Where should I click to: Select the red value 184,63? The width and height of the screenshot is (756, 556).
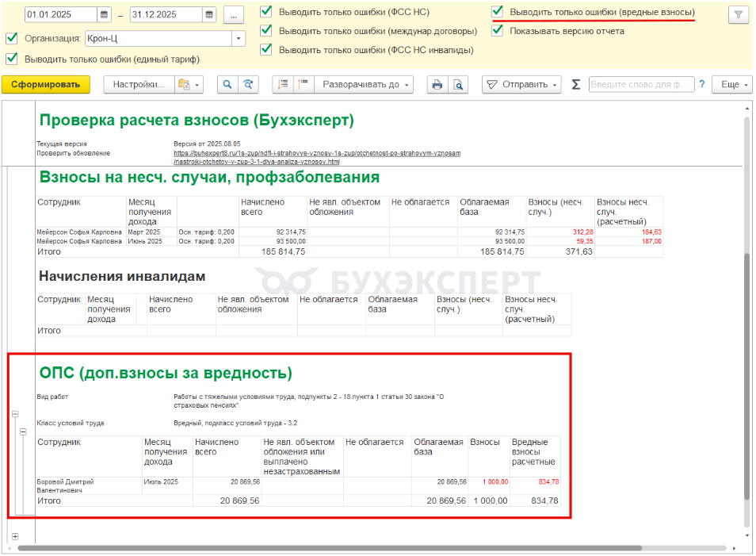pyautogui.click(x=651, y=232)
